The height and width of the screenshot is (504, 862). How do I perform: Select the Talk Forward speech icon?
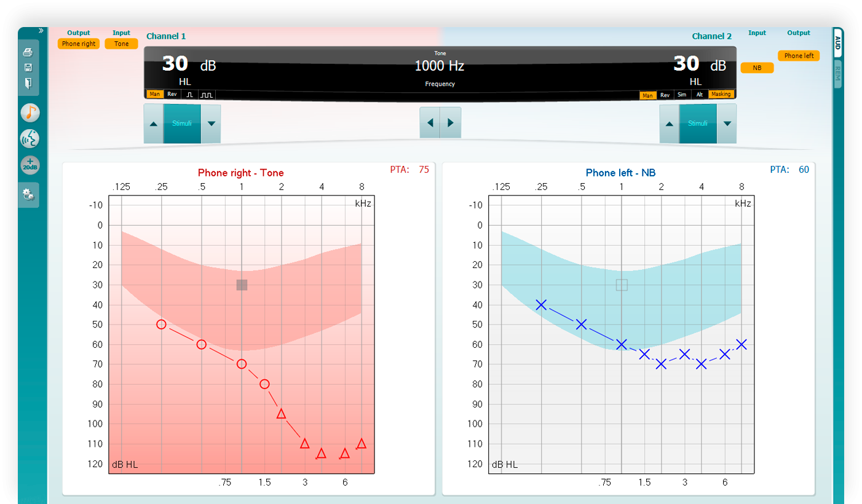click(x=30, y=138)
